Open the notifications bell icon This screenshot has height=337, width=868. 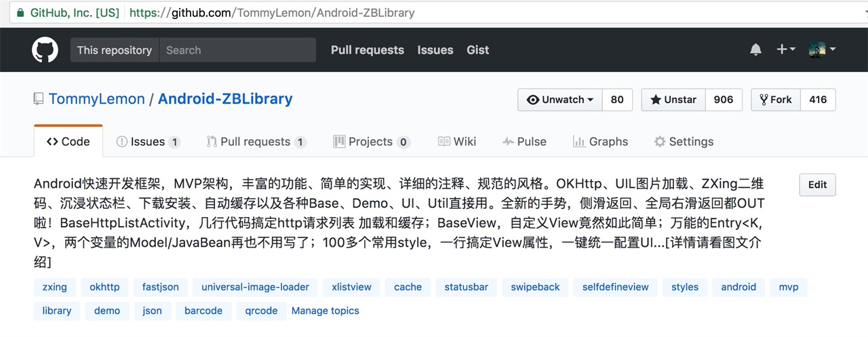pyautogui.click(x=755, y=49)
